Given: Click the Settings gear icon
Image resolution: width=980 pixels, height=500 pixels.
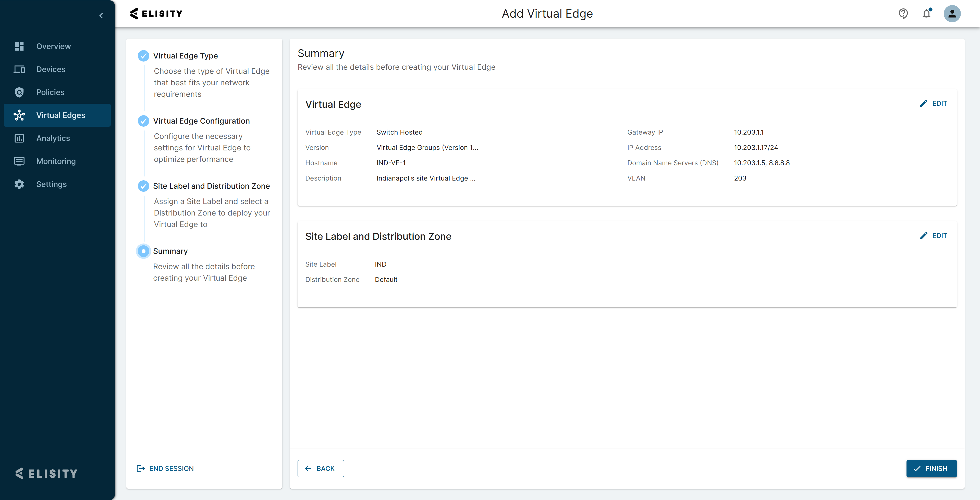Looking at the screenshot, I should coord(19,184).
